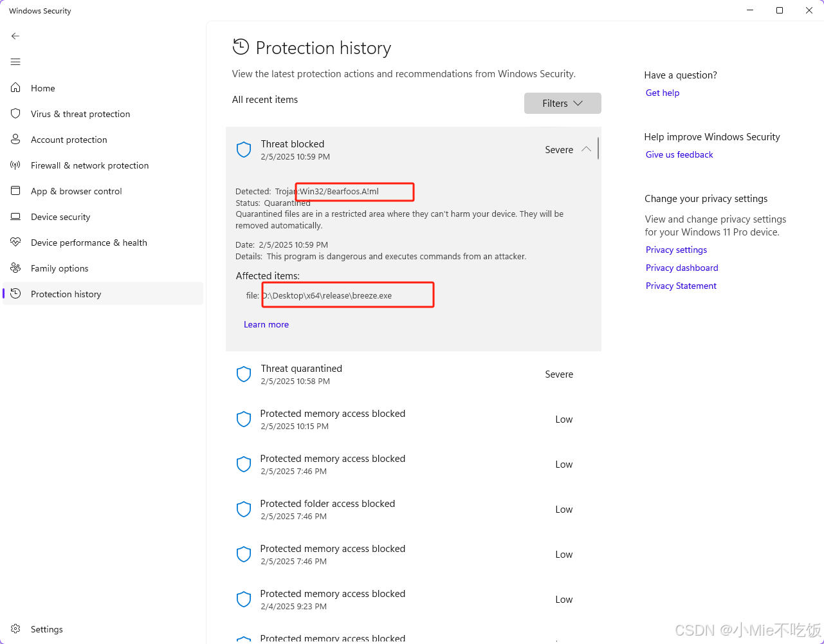Click the history list scrollbar thumb
This screenshot has height=644, width=824.
click(598, 148)
